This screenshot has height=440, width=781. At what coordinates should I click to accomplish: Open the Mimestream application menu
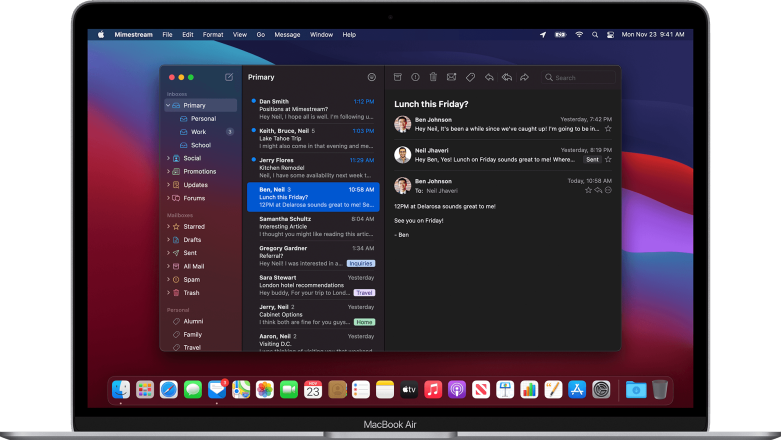point(133,35)
